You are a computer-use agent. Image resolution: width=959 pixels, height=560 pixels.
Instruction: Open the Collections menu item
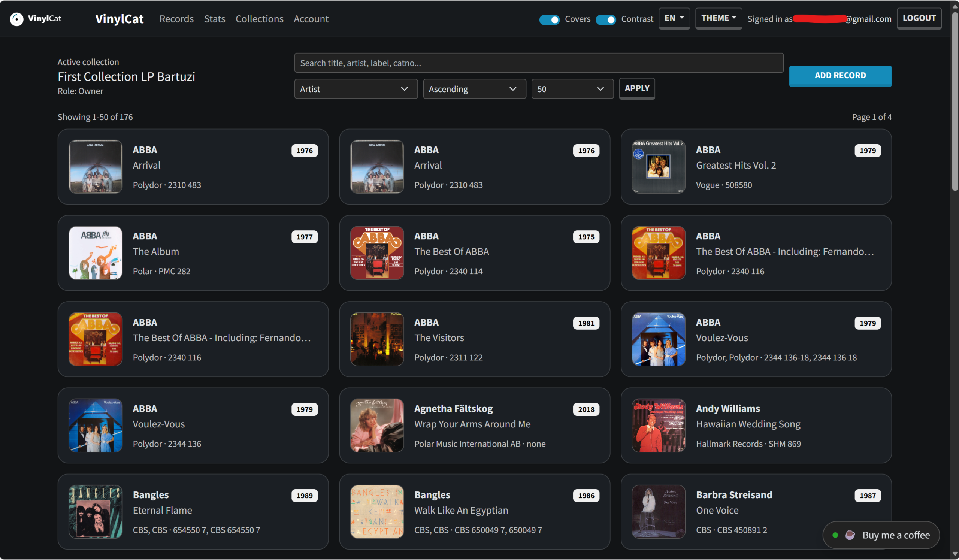click(x=259, y=19)
